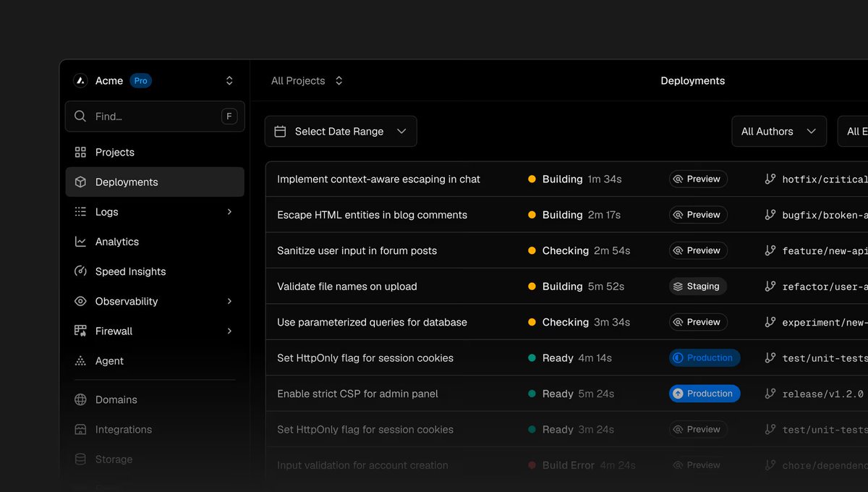This screenshot has height=492, width=868.
Task: Open deployment Sanitize user input in forum posts
Action: [357, 251]
